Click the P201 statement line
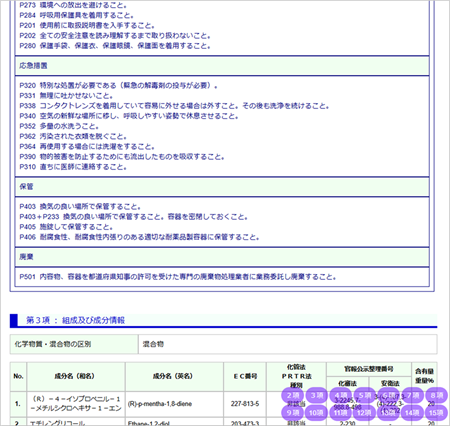The width and height of the screenshot is (450, 426). 87,26
